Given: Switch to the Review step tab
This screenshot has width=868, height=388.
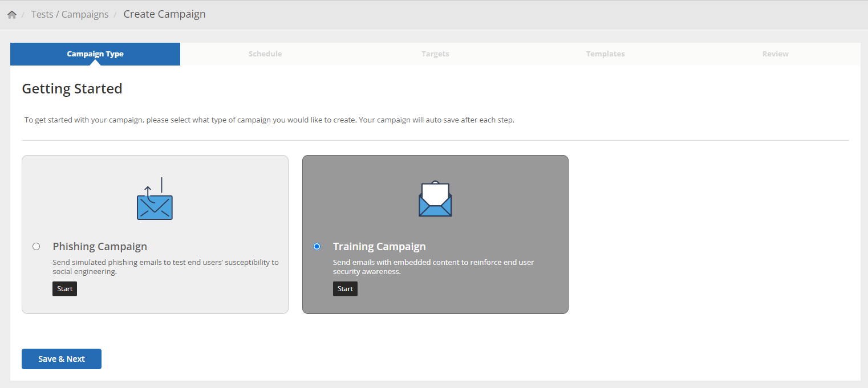Looking at the screenshot, I should (776, 54).
